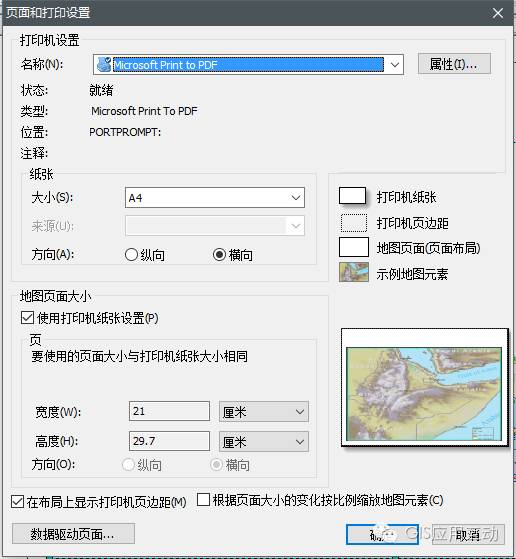Close the 页面和打印设置 dialog
Viewport: 516px width, 559px height.
(497, 13)
